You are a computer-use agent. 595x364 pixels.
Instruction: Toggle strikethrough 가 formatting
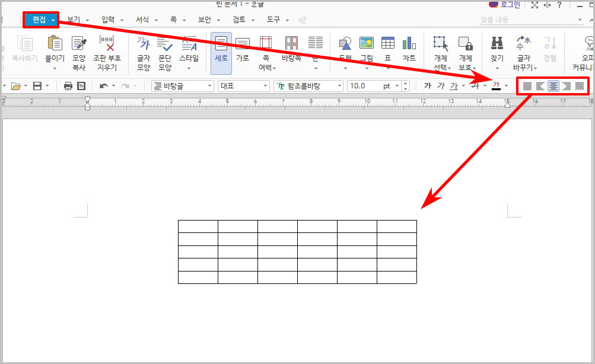[x=475, y=86]
